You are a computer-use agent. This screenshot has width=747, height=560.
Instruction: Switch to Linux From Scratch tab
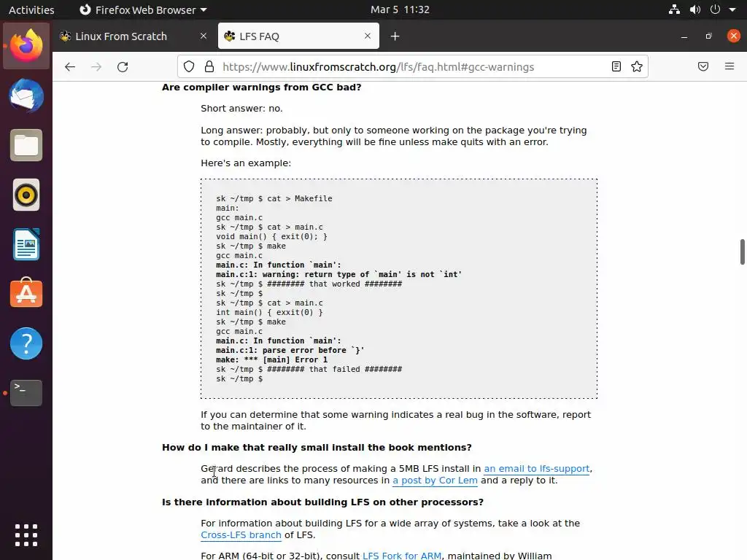pos(134,36)
